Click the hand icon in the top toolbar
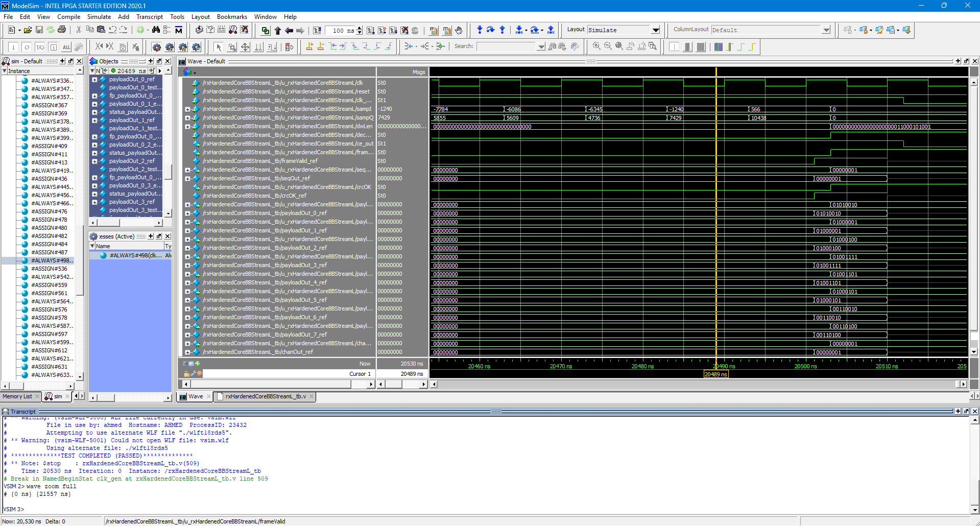This screenshot has height=526, width=980. (459, 30)
